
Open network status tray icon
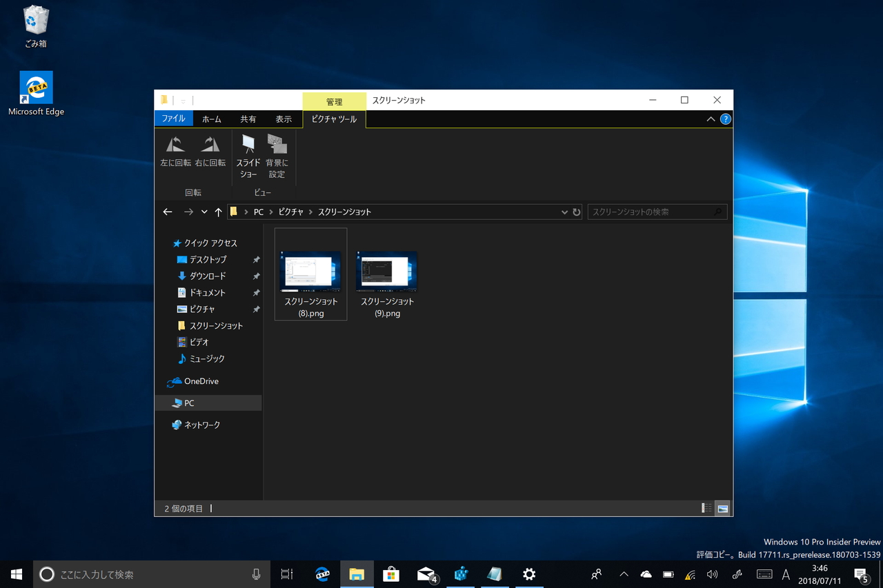pos(691,574)
